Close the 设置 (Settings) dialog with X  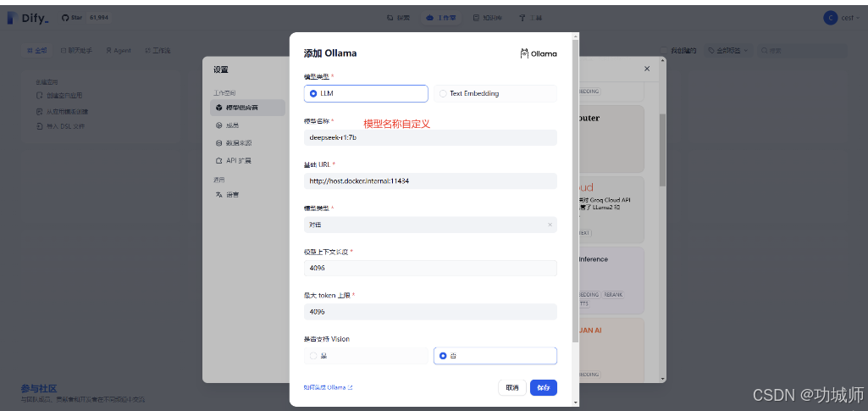click(647, 69)
